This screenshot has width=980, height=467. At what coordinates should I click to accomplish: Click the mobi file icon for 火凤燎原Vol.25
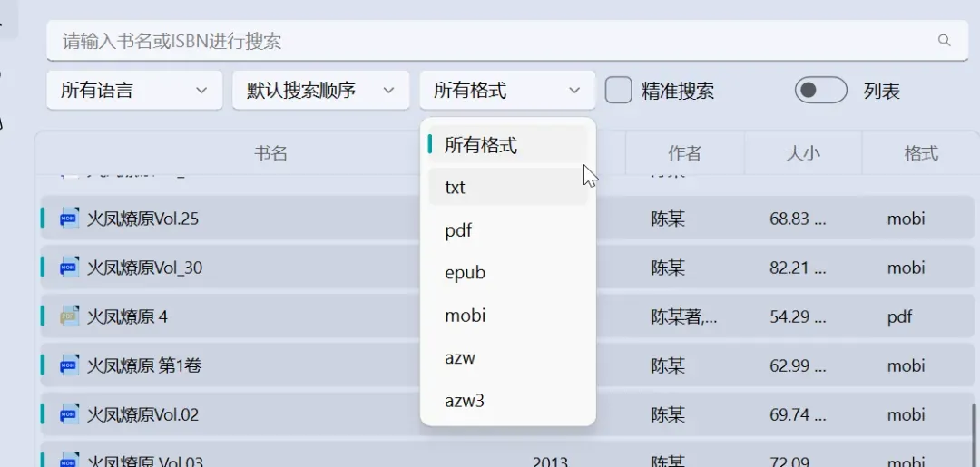click(69, 219)
